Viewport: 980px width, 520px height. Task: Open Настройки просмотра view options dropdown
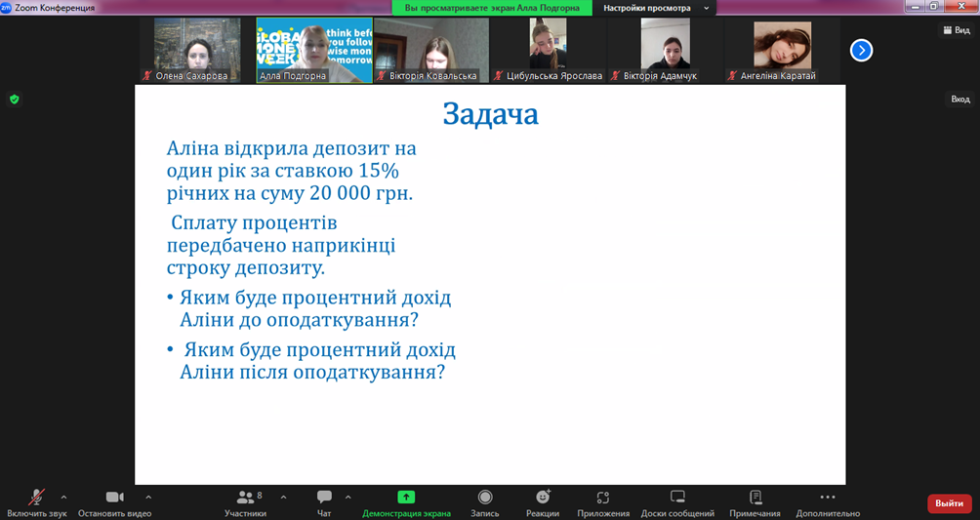coord(654,8)
